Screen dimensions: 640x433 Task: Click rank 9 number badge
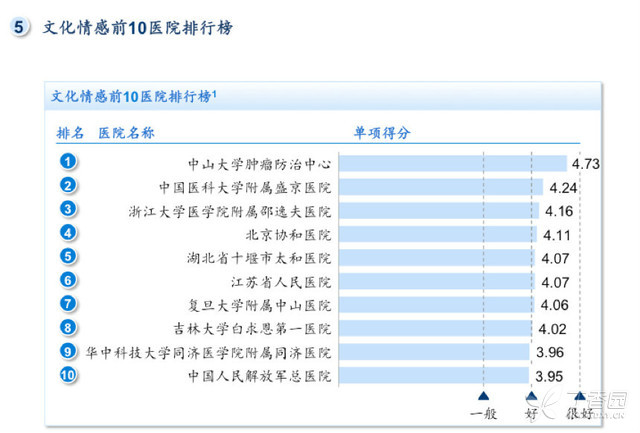click(68, 351)
